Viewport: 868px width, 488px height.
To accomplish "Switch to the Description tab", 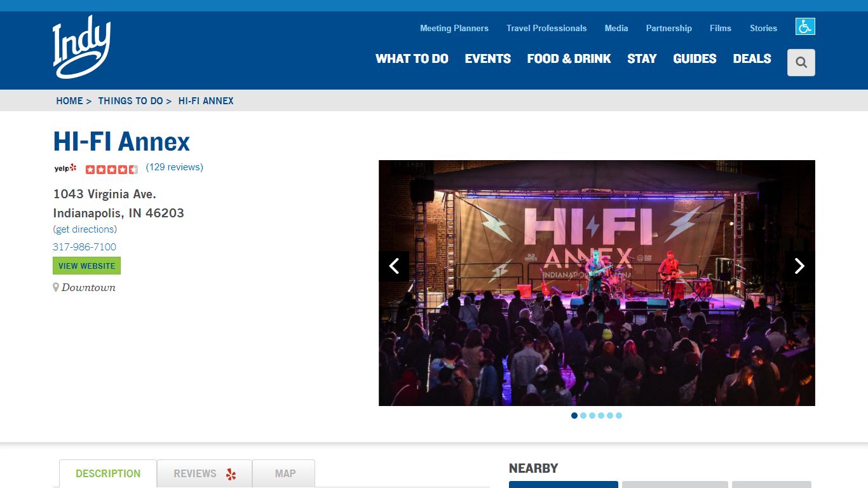I will [x=108, y=473].
